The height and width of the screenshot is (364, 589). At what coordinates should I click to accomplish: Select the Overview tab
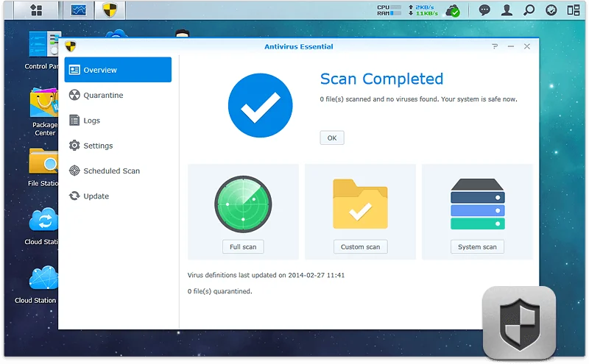(x=118, y=70)
